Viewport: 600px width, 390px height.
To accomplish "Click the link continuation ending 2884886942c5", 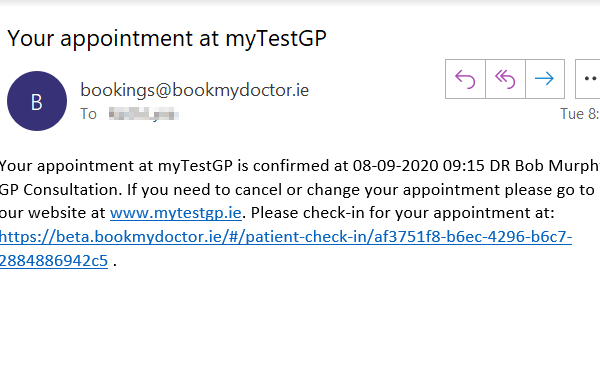I will point(54,261).
